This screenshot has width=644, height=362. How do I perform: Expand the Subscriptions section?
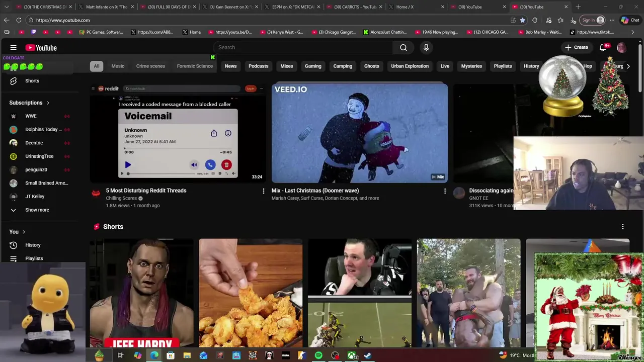pyautogui.click(x=29, y=103)
